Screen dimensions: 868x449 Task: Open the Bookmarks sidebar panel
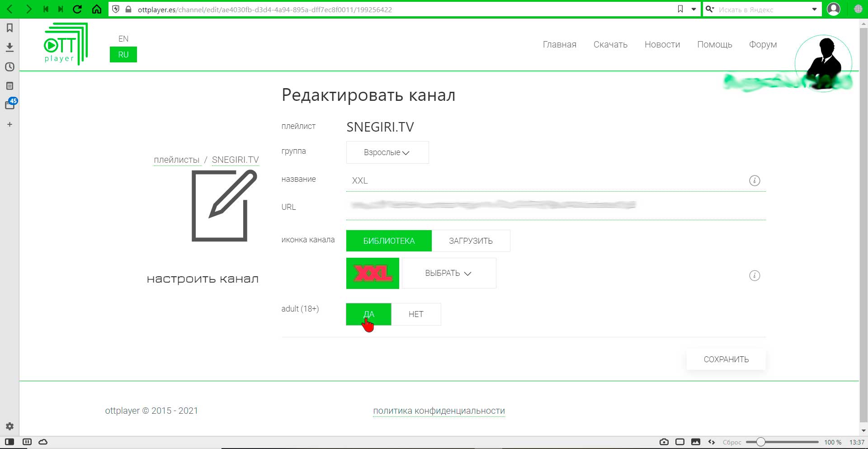9,28
